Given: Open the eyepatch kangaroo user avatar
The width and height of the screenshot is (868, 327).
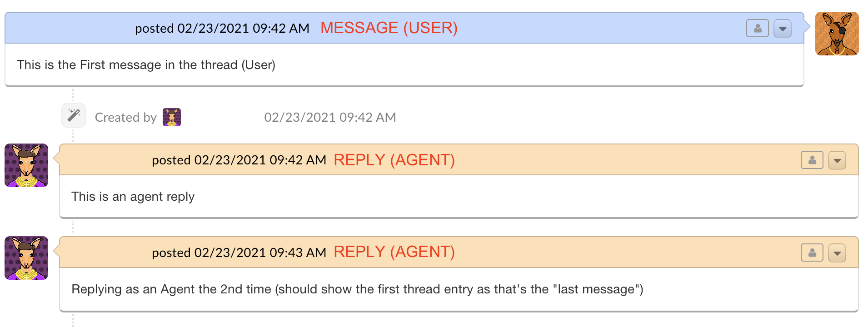Looking at the screenshot, I should pyautogui.click(x=837, y=34).
